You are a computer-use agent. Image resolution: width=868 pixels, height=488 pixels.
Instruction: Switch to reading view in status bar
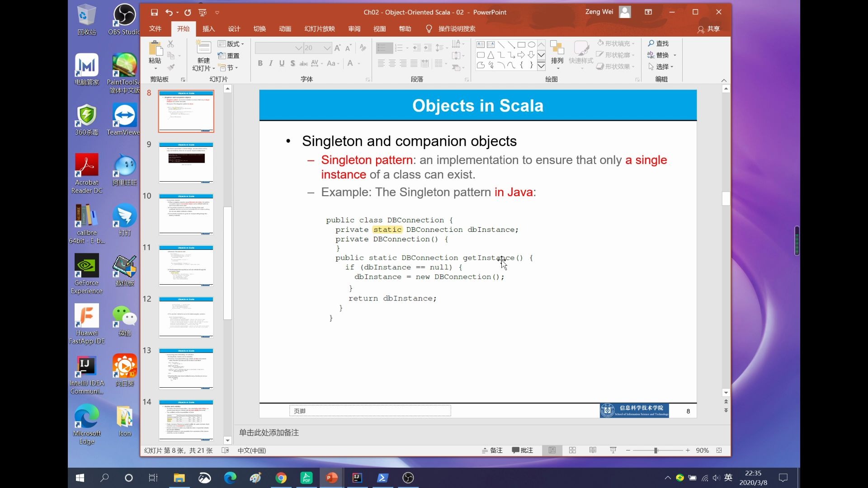(x=593, y=450)
